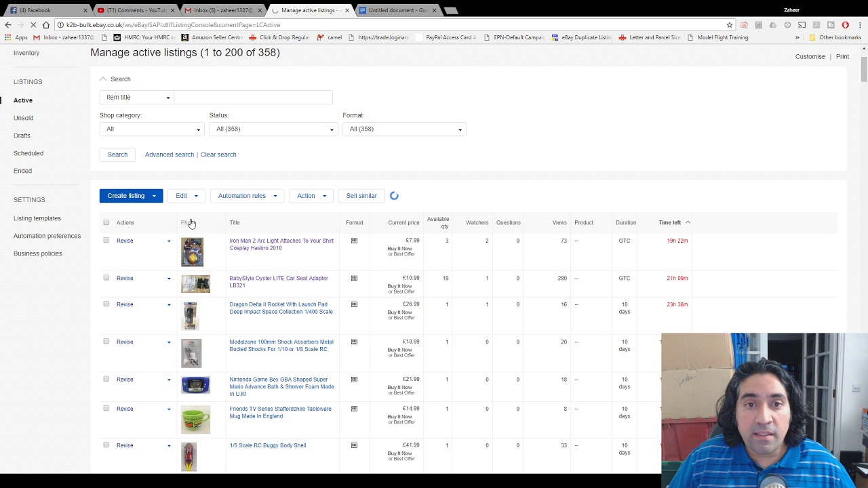This screenshot has width=868, height=488.
Task: Select the BabyStyle Oyster listing checkbox
Action: pyautogui.click(x=106, y=278)
